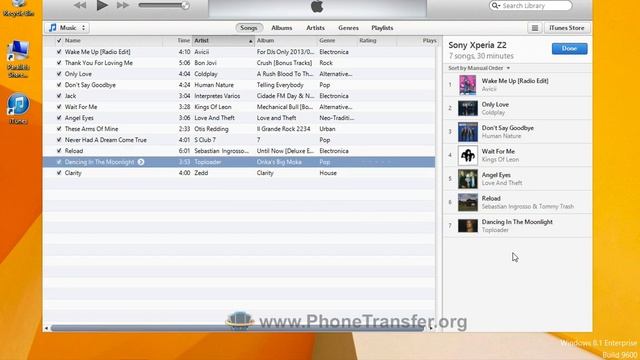Click Dancing In The Moonlight album art thumbnail
Screen dimensions: 640x360
click(x=467, y=226)
